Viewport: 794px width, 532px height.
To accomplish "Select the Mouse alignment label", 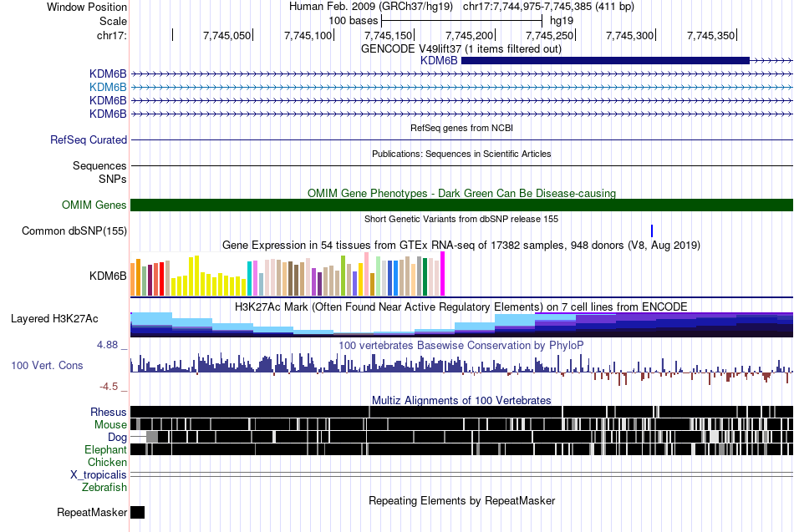I will pos(110,425).
